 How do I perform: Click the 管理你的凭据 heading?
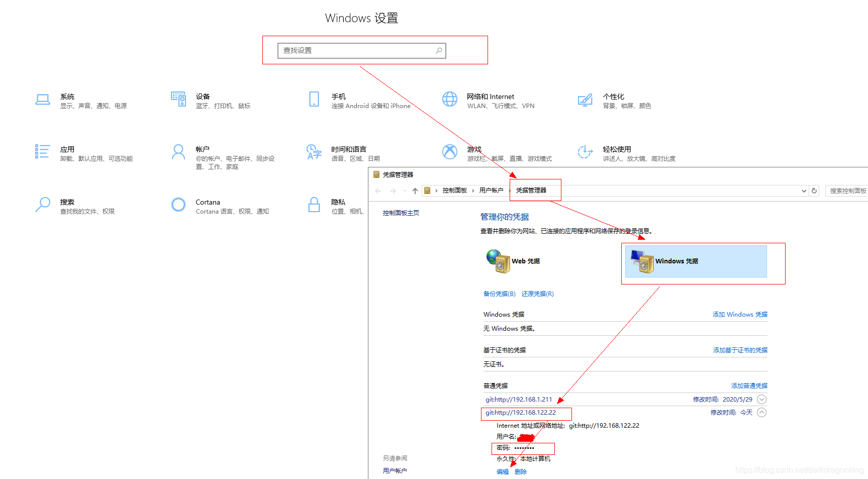pyautogui.click(x=505, y=217)
